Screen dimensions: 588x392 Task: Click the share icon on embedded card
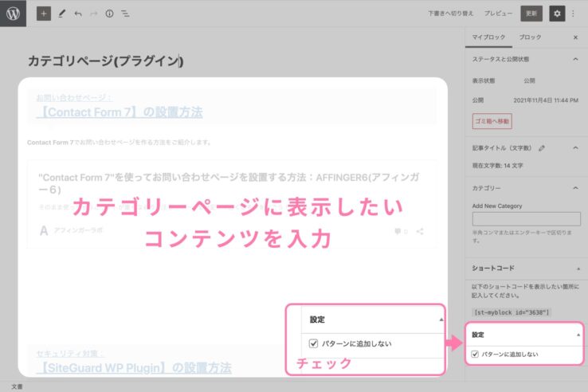pyautogui.click(x=420, y=231)
